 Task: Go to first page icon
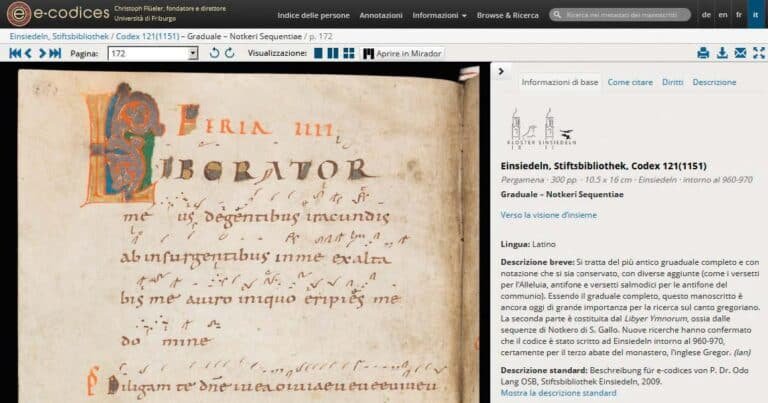coord(15,53)
